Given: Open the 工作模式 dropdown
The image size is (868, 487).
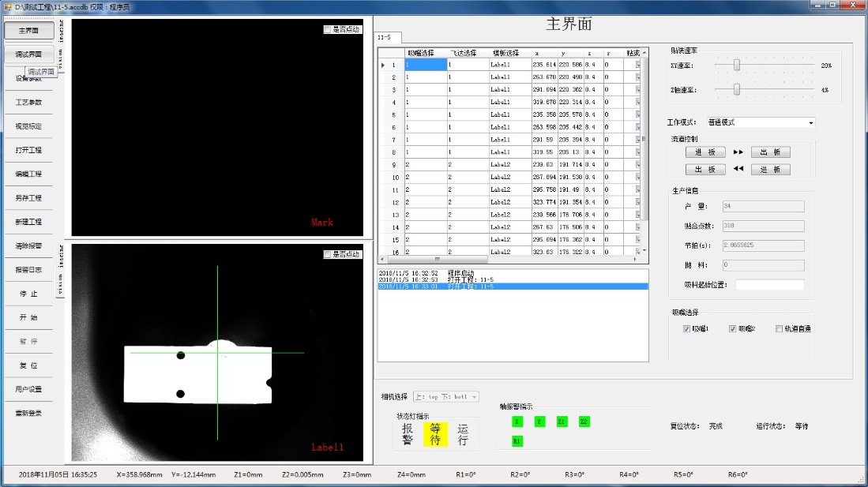Looking at the screenshot, I should [x=810, y=122].
